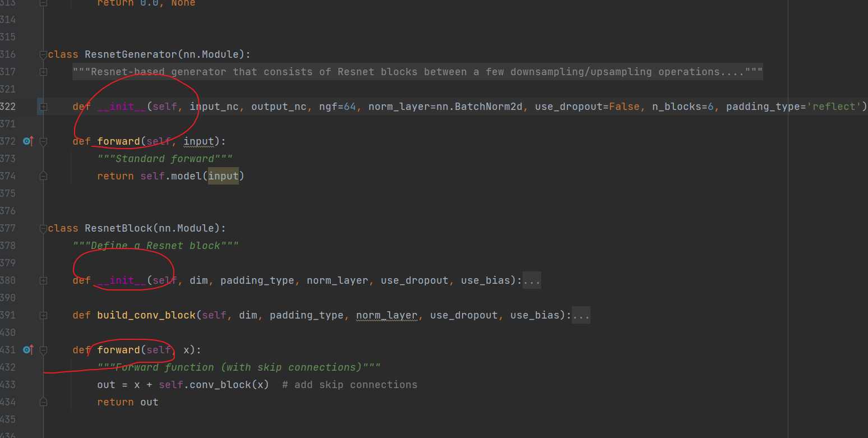
Task: Click the ResnetGenerator class name
Action: [x=131, y=54]
